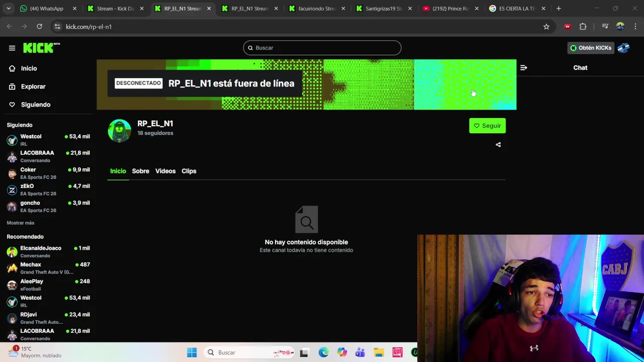Click the Obtén KICKs button

[591, 48]
